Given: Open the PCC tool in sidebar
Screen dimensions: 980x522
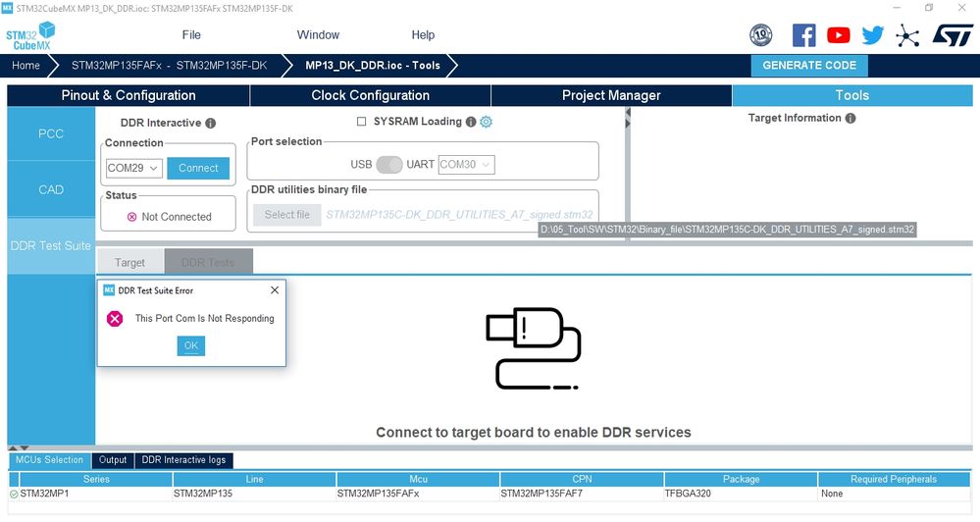Looking at the screenshot, I should coord(51,133).
